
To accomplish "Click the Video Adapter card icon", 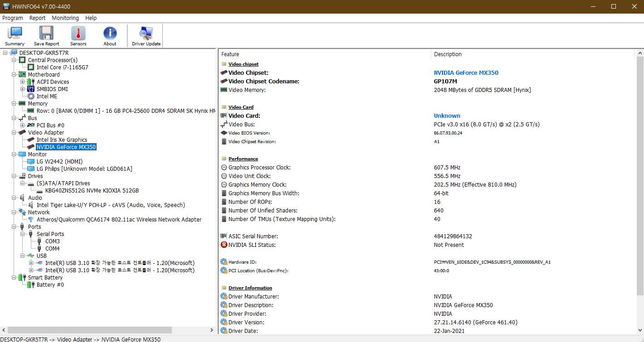I will pyautogui.click(x=22, y=132).
